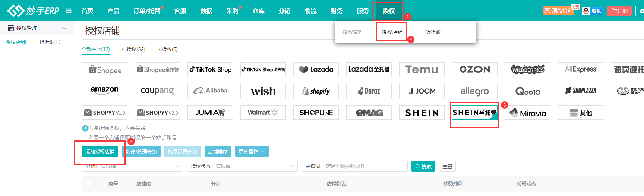
Task: Switch to the 已授权(32) tab
Action: point(133,49)
